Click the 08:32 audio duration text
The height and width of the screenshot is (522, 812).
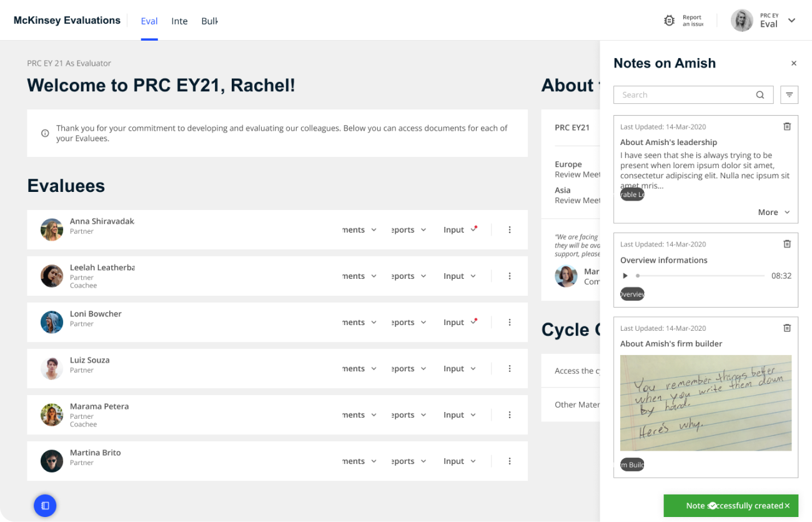tap(781, 276)
